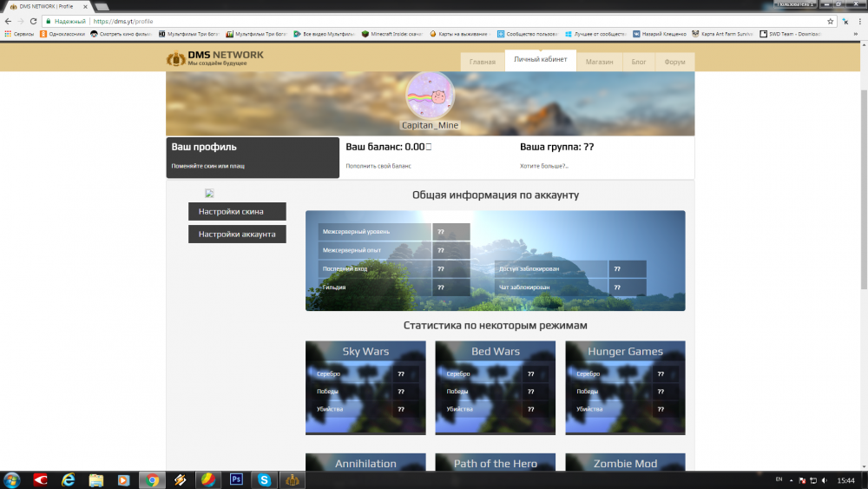Bookmark this page with the star icon
Image resolution: width=868 pixels, height=489 pixels.
831,21
